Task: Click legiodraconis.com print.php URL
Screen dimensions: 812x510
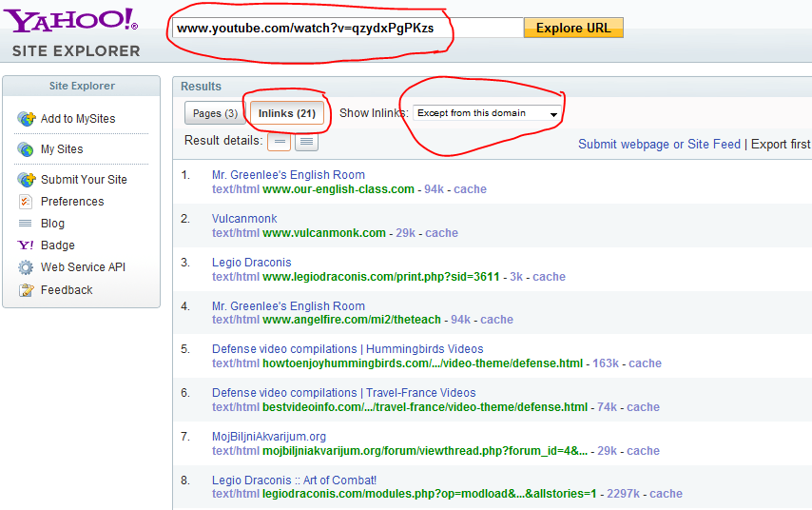Action: pyautogui.click(x=381, y=277)
